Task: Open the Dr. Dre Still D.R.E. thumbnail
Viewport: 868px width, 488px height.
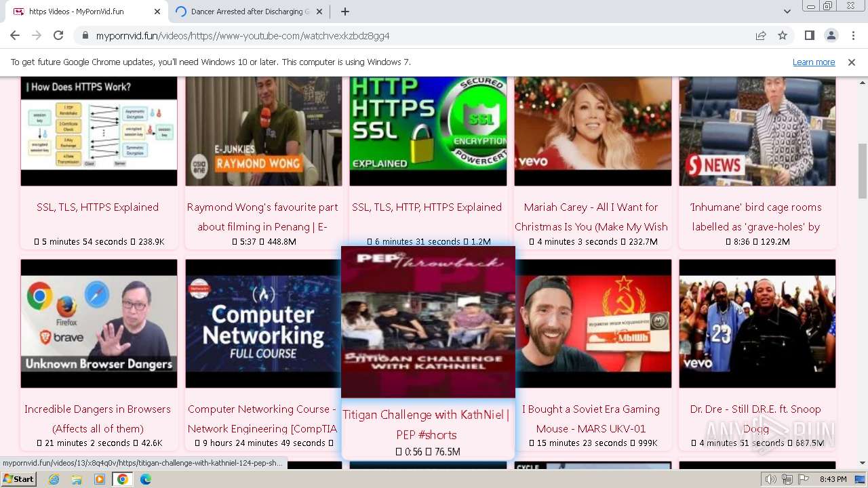Action: 757,323
